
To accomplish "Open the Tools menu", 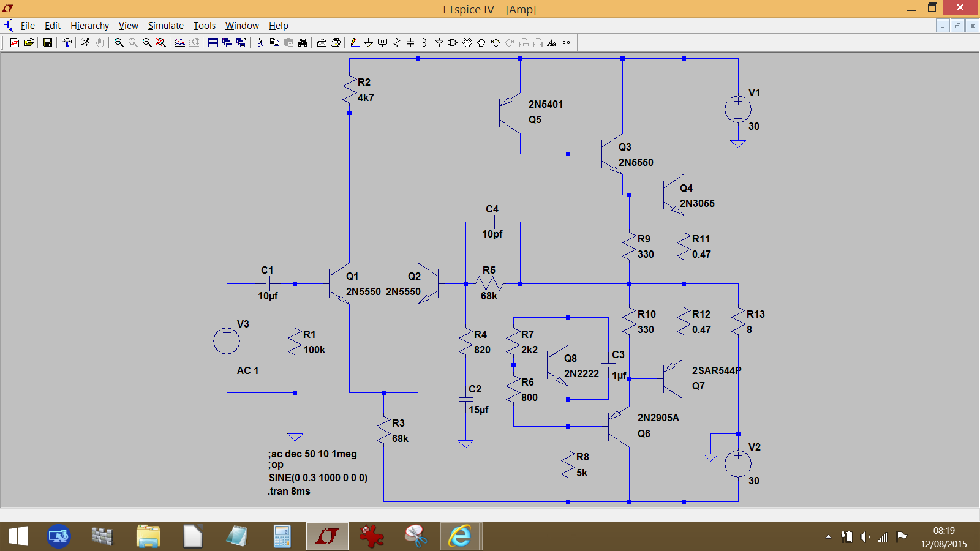I will point(205,26).
